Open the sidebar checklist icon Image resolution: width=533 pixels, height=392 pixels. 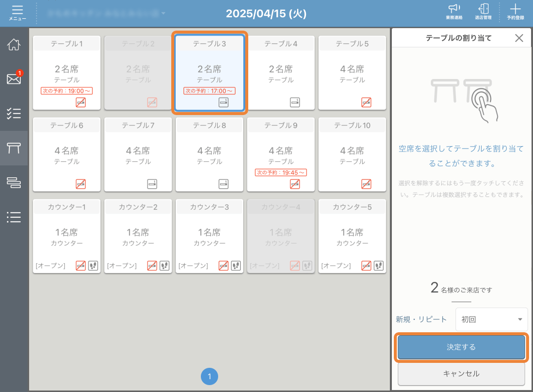(x=14, y=113)
